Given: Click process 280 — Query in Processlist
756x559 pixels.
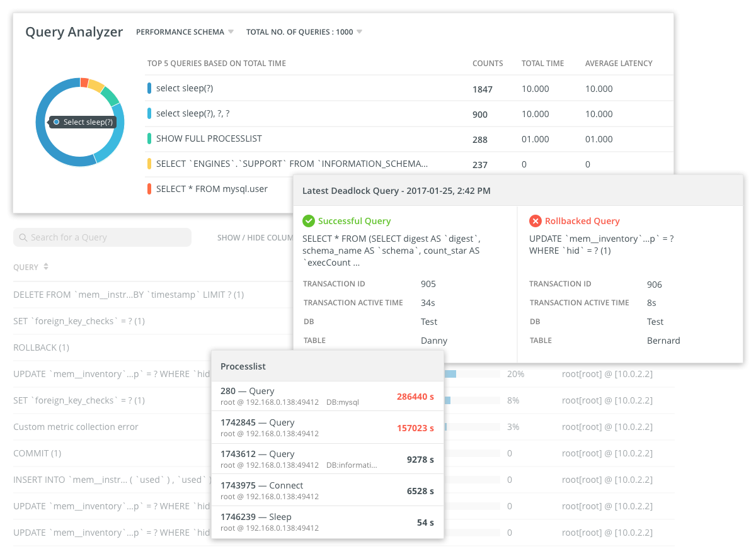Looking at the screenshot, I should point(327,397).
